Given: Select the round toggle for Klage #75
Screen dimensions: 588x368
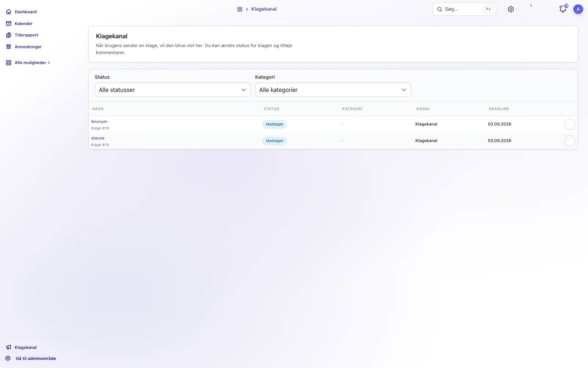Looking at the screenshot, I should point(570,141).
